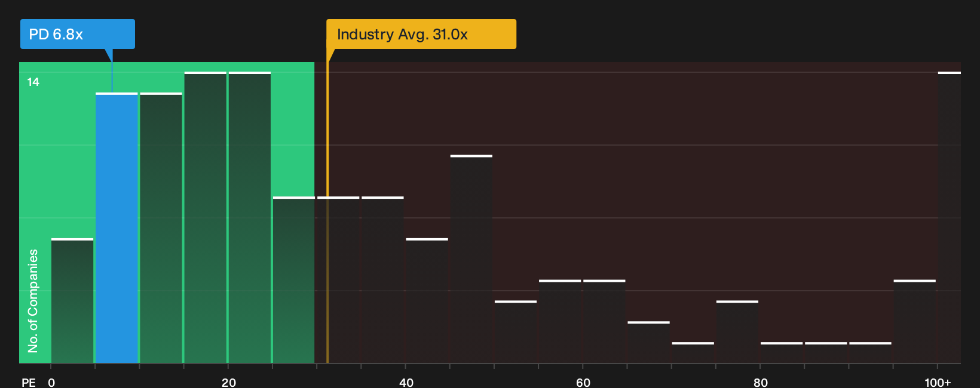Screen dimensions: 980x388
Task: Click the '60' x-axis tick label
Action: pyautogui.click(x=583, y=382)
